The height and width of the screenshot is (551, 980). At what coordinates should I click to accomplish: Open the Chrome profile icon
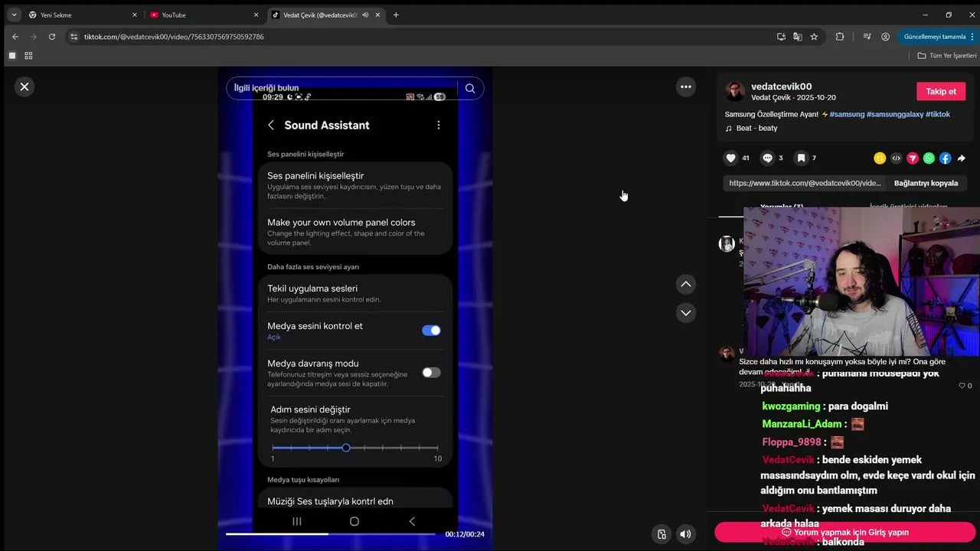click(886, 37)
